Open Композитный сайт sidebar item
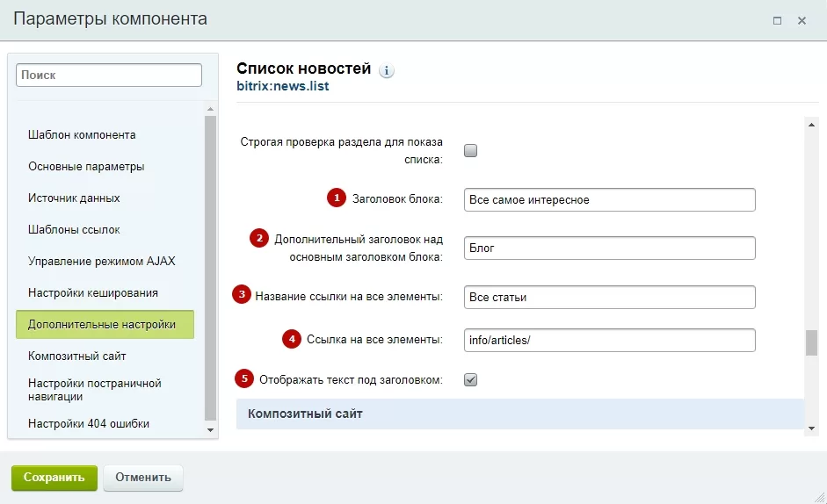This screenshot has height=504, width=827. coord(77,356)
